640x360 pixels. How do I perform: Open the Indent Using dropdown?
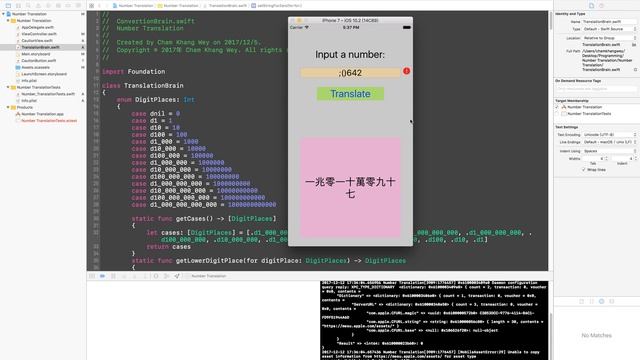click(x=609, y=151)
